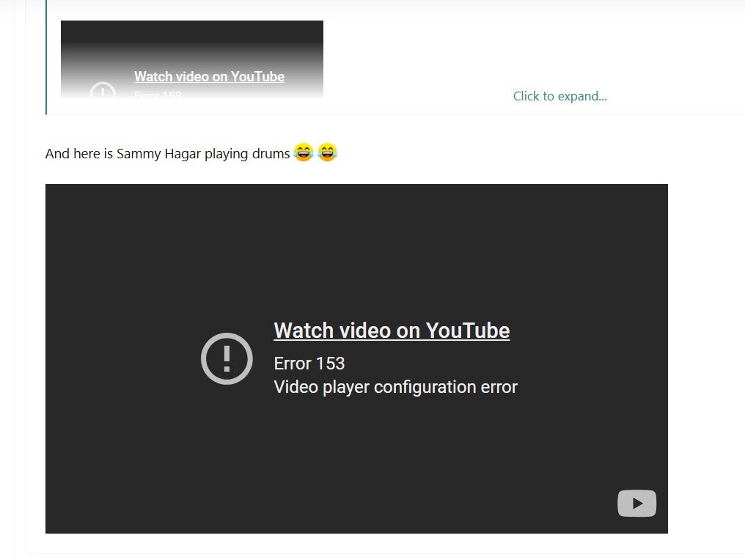Click the first laughing emoji after 'drums'
This screenshot has height=560, width=745.
click(x=303, y=152)
